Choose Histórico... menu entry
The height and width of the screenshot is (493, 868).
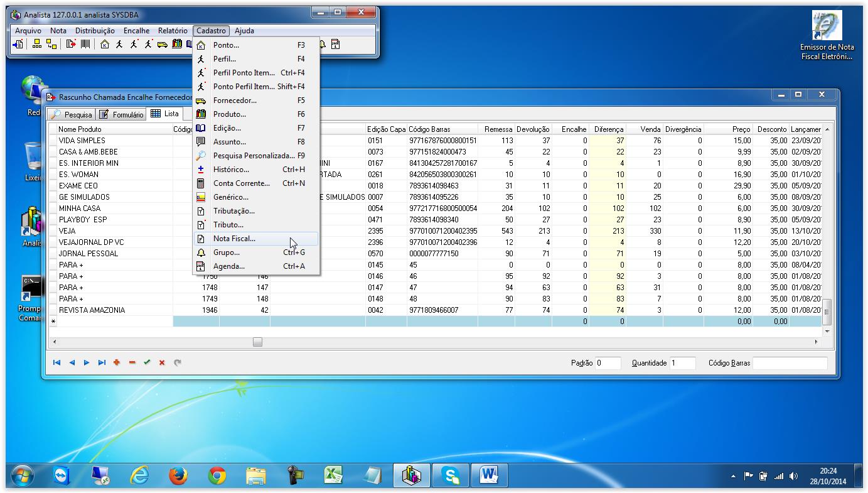point(256,170)
